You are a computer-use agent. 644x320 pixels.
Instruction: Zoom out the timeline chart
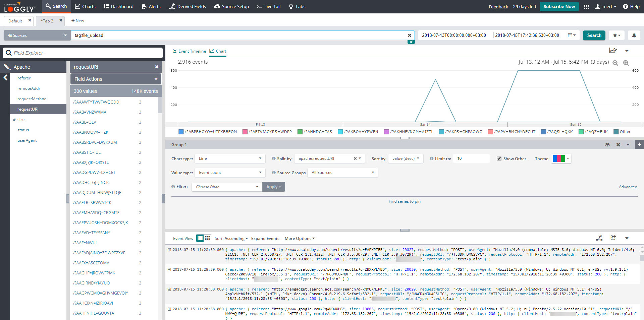(x=615, y=63)
